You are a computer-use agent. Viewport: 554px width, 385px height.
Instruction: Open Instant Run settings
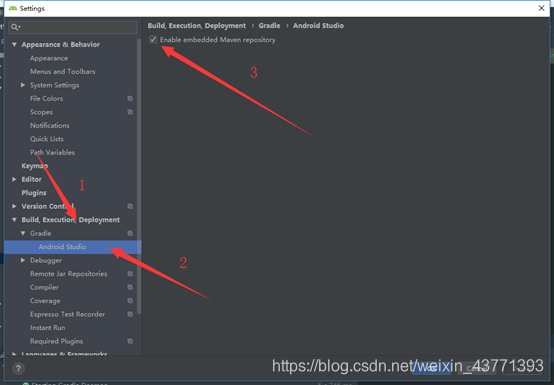[47, 328]
